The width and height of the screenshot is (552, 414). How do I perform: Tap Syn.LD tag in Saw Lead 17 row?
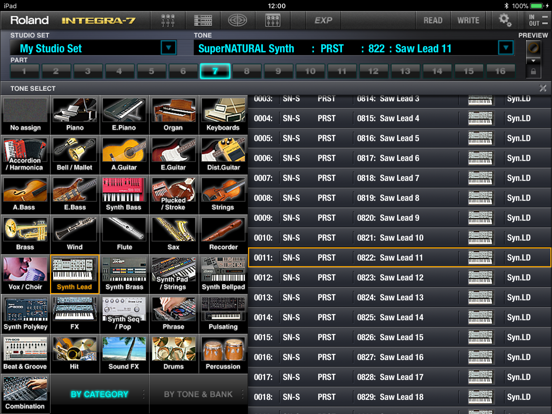(519, 377)
